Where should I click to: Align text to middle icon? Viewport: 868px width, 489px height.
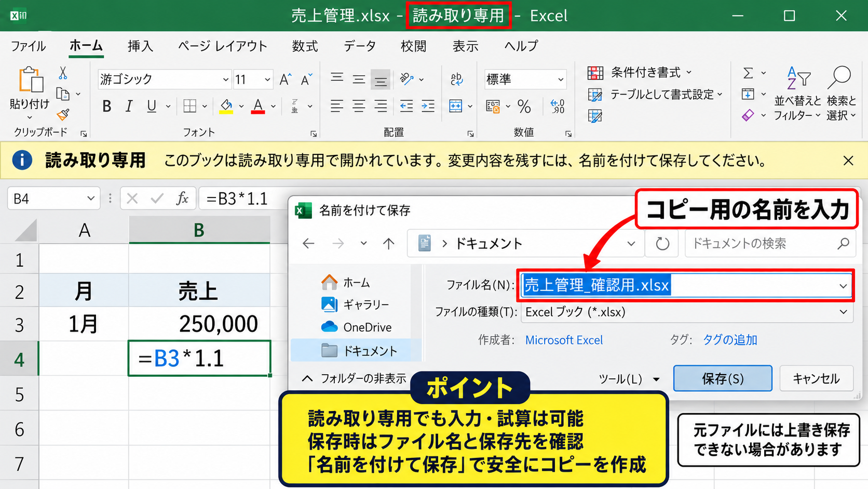pyautogui.click(x=359, y=79)
